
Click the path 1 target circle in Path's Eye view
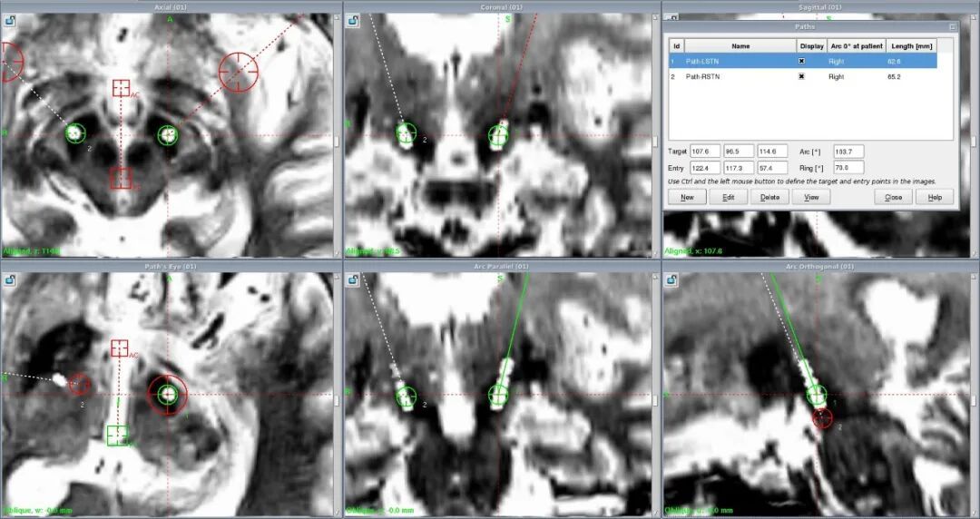tap(168, 395)
